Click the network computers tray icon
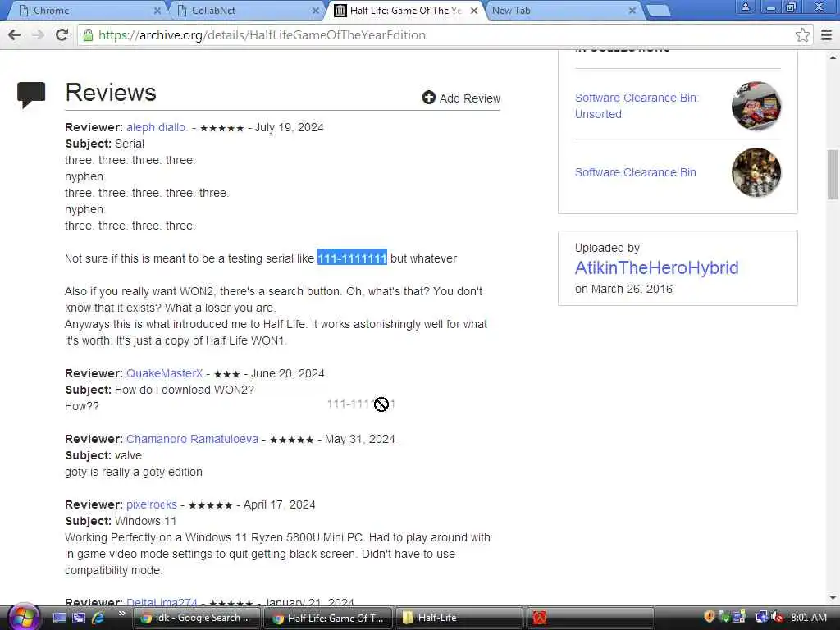 738,617
